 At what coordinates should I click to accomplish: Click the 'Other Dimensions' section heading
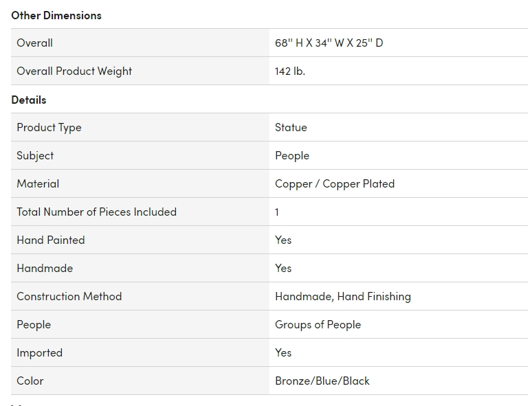56,15
